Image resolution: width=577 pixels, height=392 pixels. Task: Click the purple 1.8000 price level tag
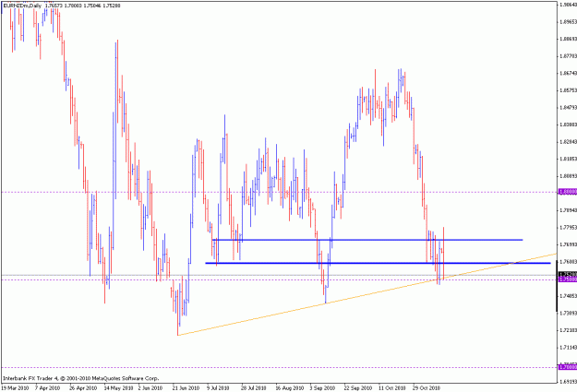pos(568,192)
